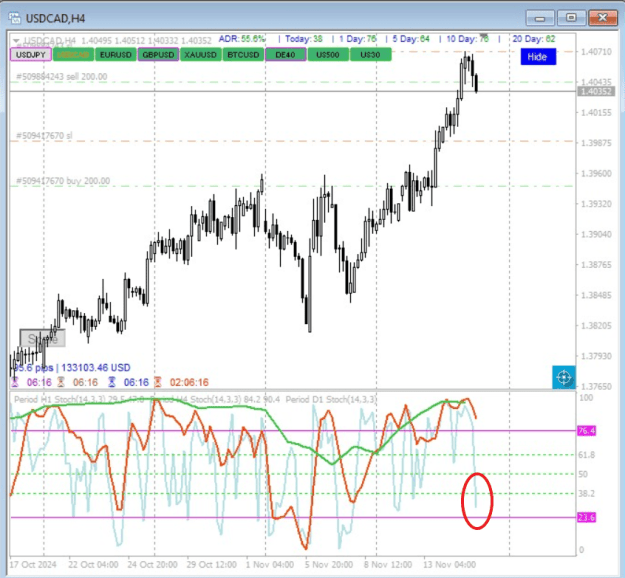Click the sell 200.00 order line label
625x578 pixels.
pyautogui.click(x=62, y=77)
